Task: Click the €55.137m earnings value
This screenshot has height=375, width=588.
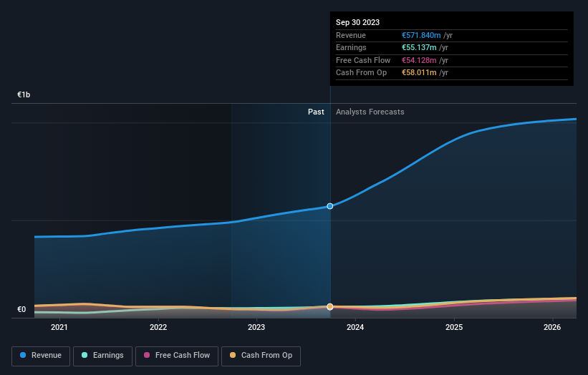Action: [x=419, y=47]
